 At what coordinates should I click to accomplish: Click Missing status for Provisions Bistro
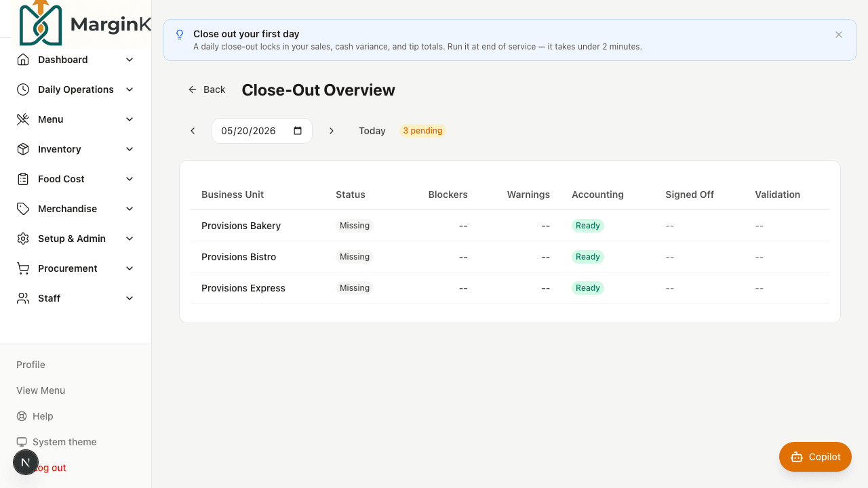pyautogui.click(x=355, y=257)
